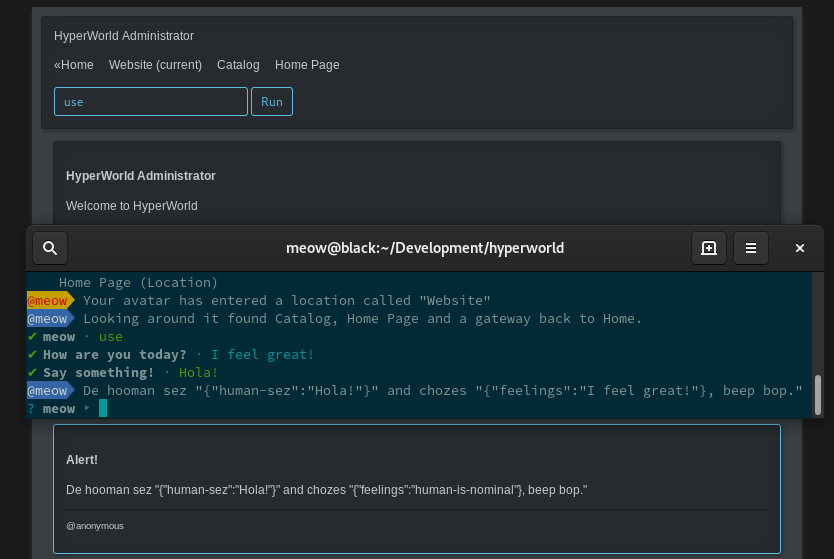Click the 'Say something!' prompt line
The height and width of the screenshot is (559, 834).
click(x=98, y=373)
